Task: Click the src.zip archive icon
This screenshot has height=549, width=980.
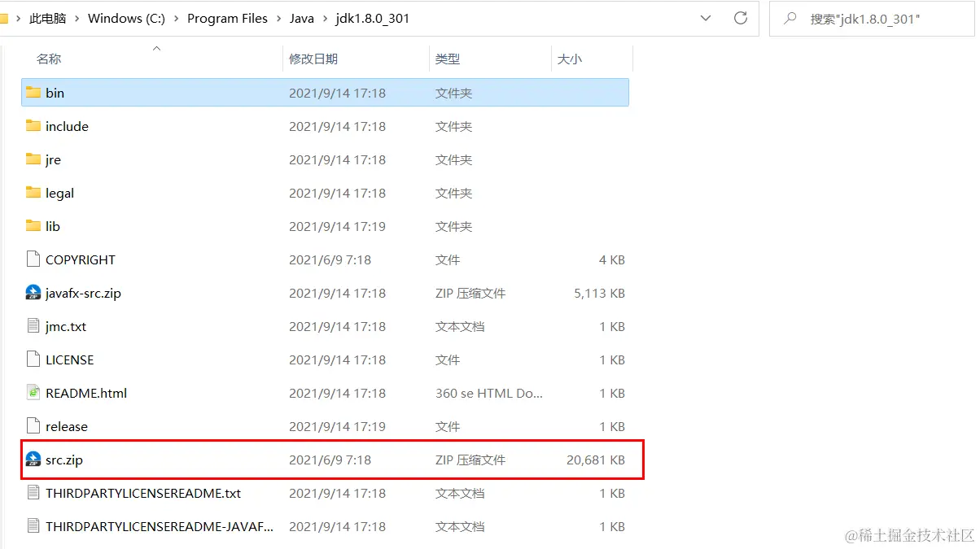Action: [x=33, y=460]
